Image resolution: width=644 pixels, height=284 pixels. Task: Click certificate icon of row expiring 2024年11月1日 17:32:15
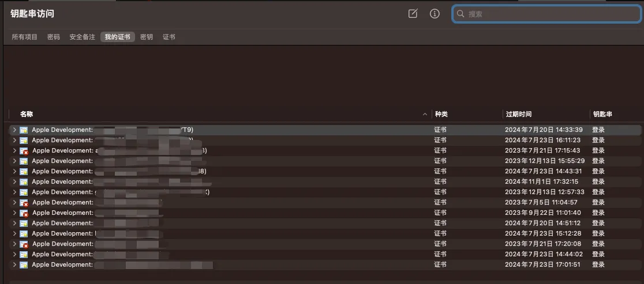[24, 182]
